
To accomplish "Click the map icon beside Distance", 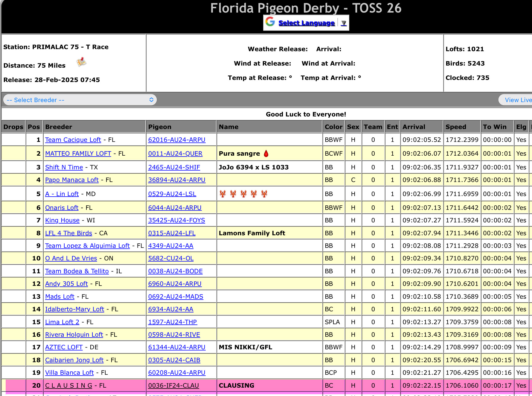I will point(81,62).
